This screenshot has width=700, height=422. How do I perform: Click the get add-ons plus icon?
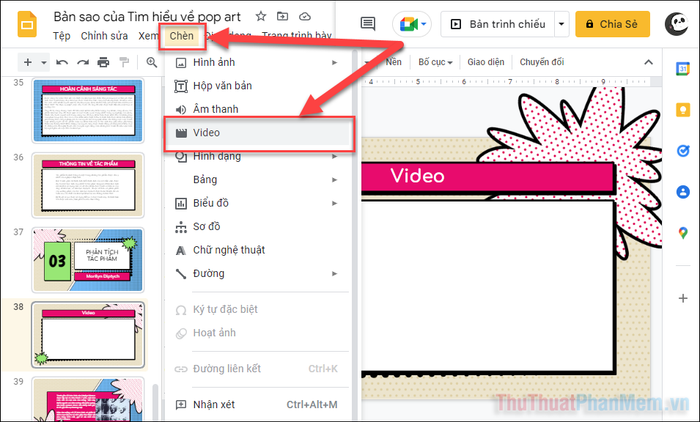click(x=683, y=298)
